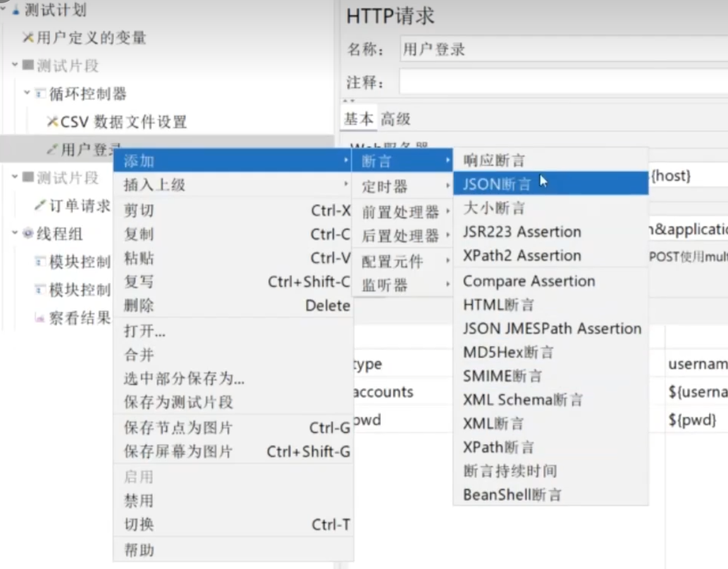The width and height of the screenshot is (728, 569).
Task: Choose 删除 from context menu
Action: point(233,305)
